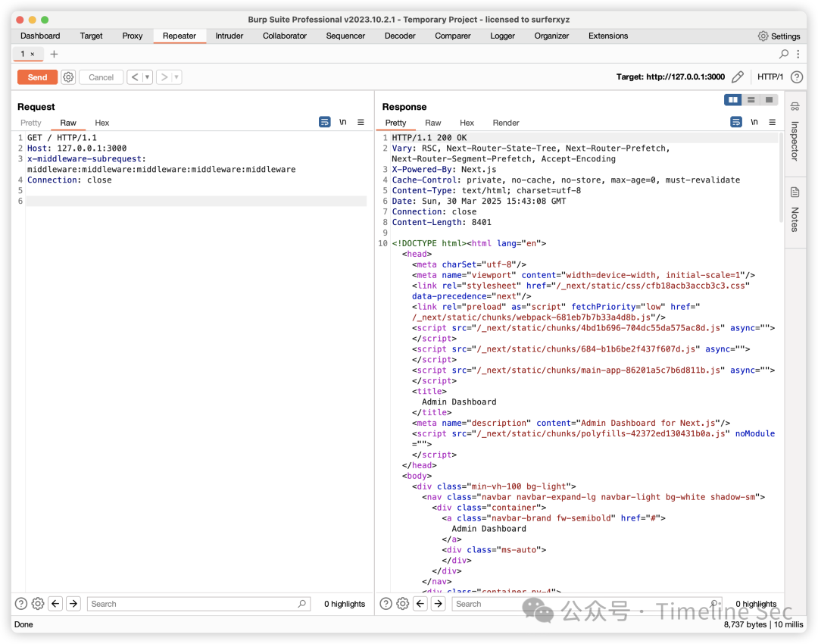
Task: Open the Inspector side panel
Action: coord(795,133)
